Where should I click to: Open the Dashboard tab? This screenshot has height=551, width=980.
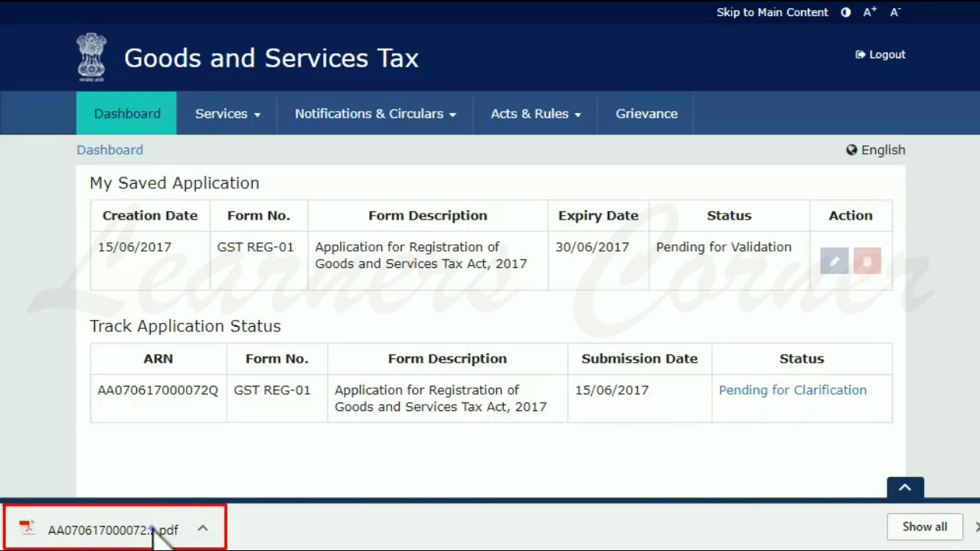coord(126,113)
